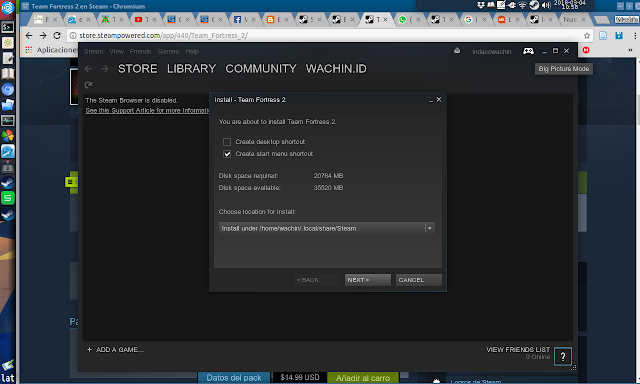Open the Games menu in Steam
Screen dimensions: 640x384
pyautogui.click(x=168, y=51)
